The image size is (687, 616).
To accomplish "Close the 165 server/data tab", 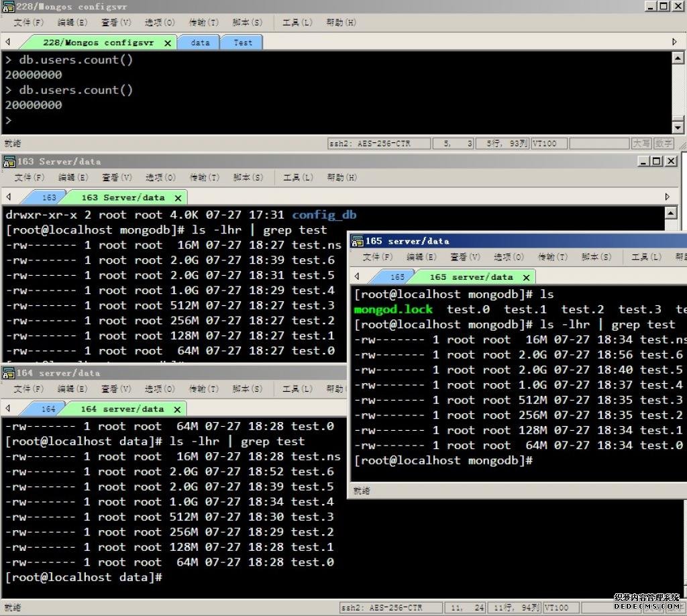I will pos(526,277).
